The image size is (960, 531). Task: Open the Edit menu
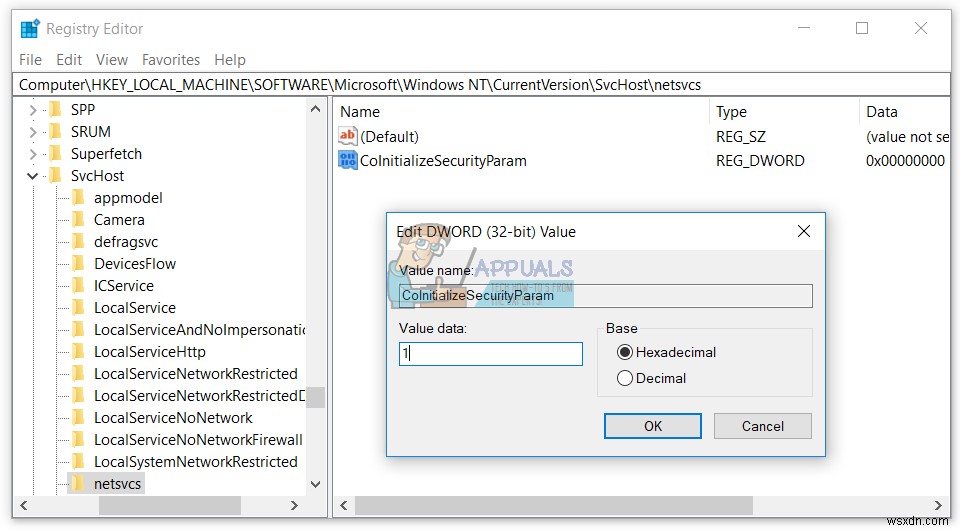coord(69,60)
